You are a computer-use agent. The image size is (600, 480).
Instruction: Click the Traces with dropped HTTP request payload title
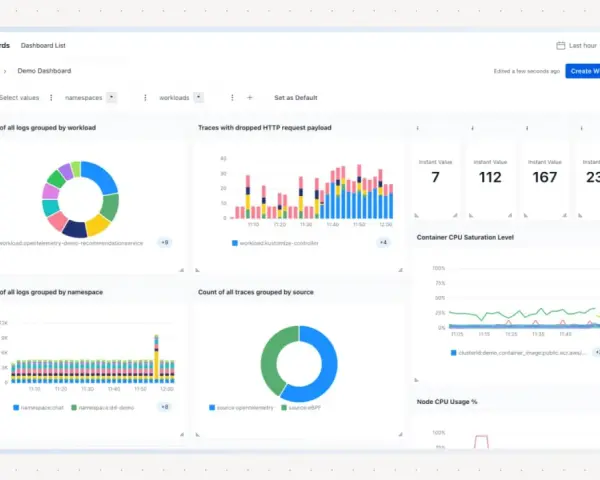[265, 128]
